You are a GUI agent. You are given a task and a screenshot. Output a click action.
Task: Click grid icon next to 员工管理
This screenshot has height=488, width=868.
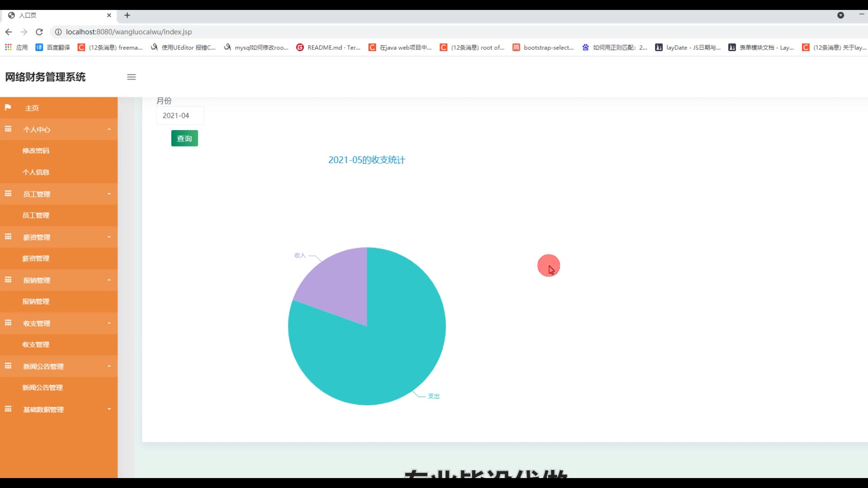(x=8, y=194)
